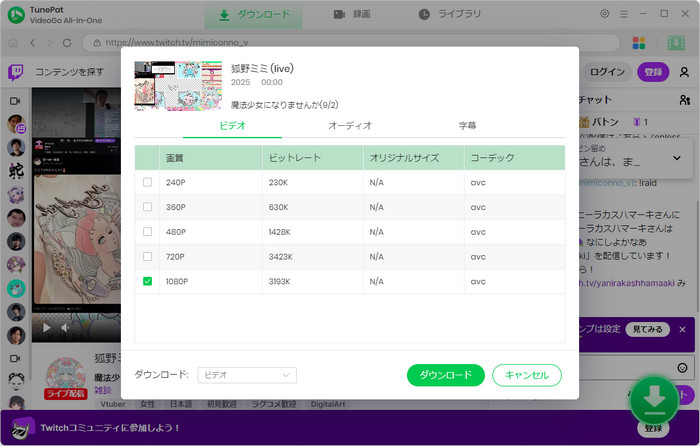The width and height of the screenshot is (700, 446).
Task: Click the 日本語 tag
Action: point(181,404)
